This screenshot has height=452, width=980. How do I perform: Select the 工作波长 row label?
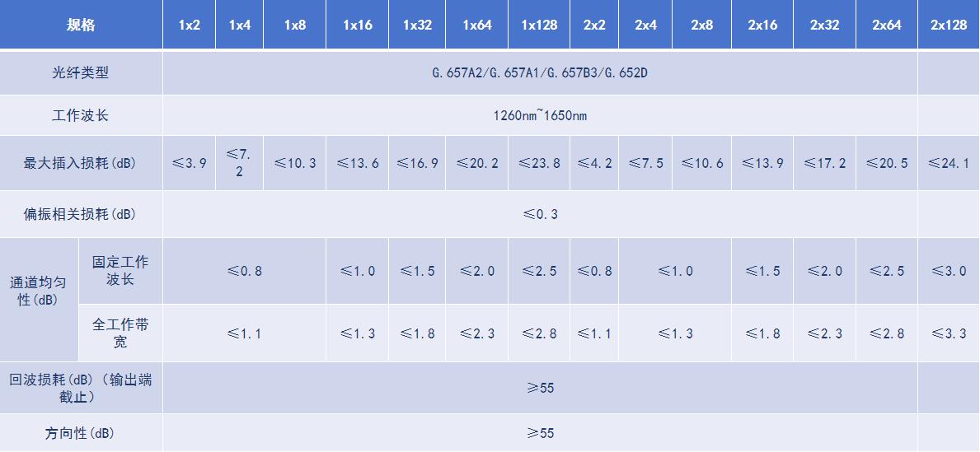coord(81,115)
